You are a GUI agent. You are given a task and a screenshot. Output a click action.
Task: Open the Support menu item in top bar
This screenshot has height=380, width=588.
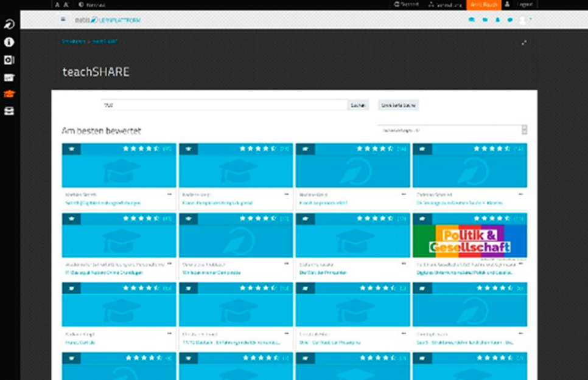coord(406,4)
